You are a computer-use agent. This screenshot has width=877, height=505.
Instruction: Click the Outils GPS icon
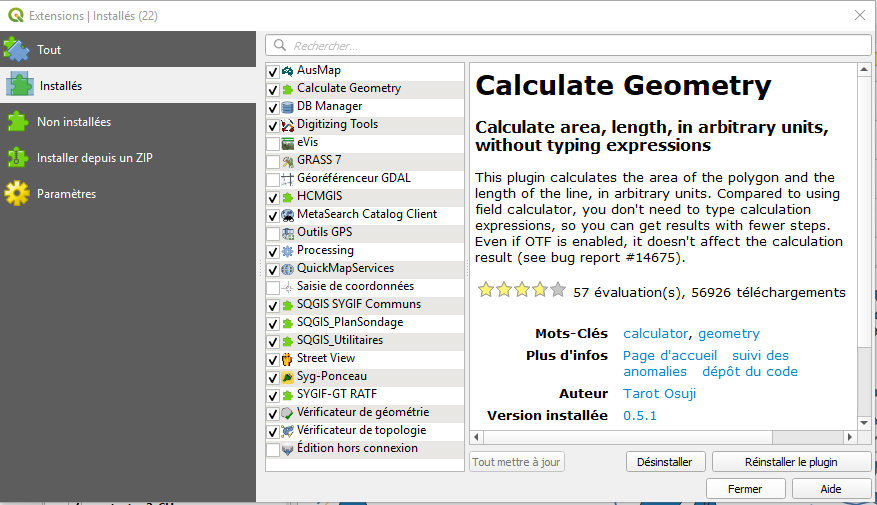point(287,233)
